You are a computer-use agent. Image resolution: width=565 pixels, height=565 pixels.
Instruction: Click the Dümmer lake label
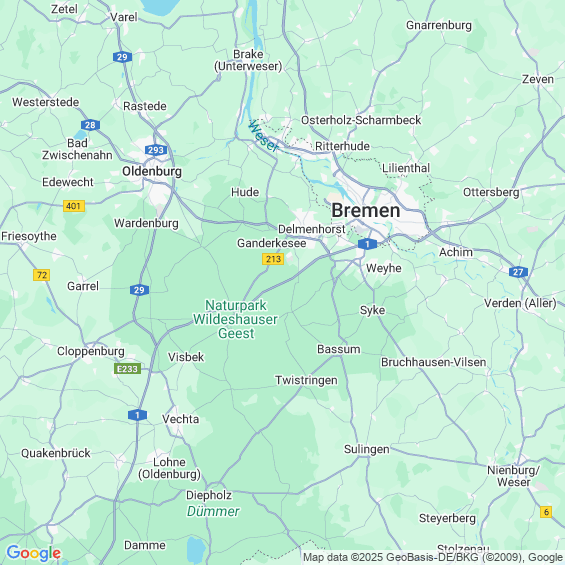click(213, 511)
